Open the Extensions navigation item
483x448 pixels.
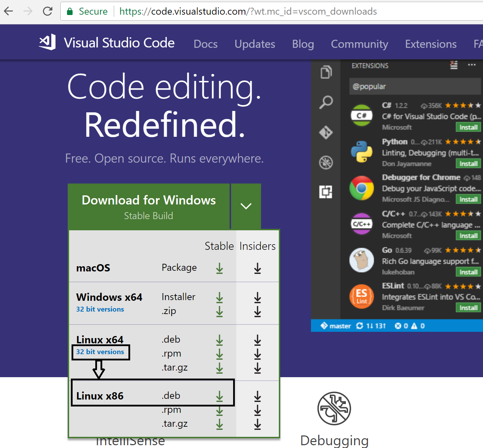(431, 44)
